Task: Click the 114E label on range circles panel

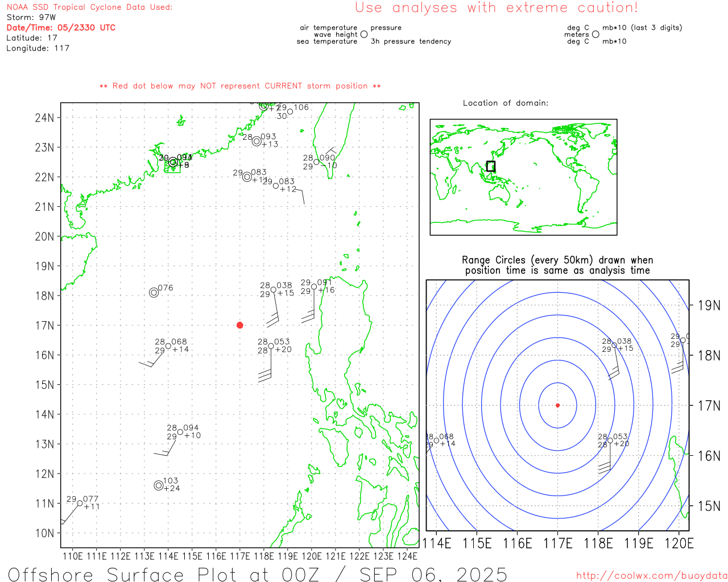Action: click(437, 543)
